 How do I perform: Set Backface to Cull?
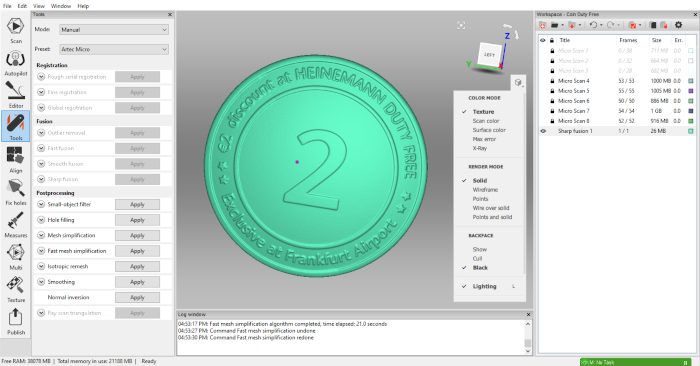477,258
